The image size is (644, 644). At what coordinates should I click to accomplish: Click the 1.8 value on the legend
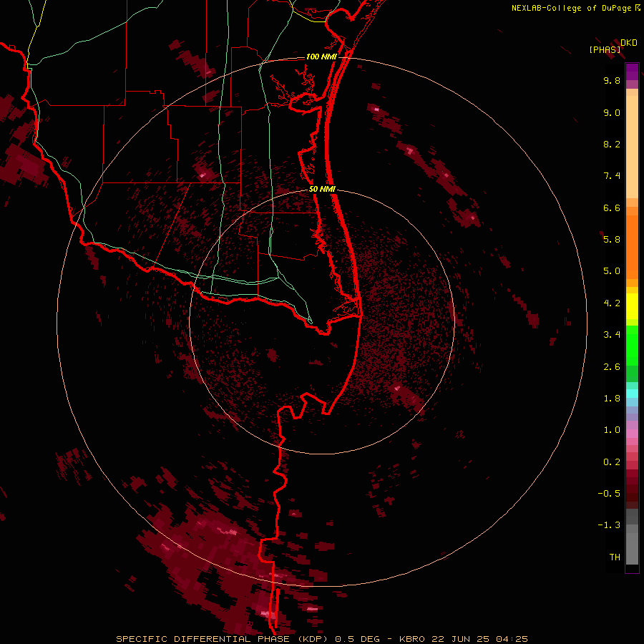point(612,399)
